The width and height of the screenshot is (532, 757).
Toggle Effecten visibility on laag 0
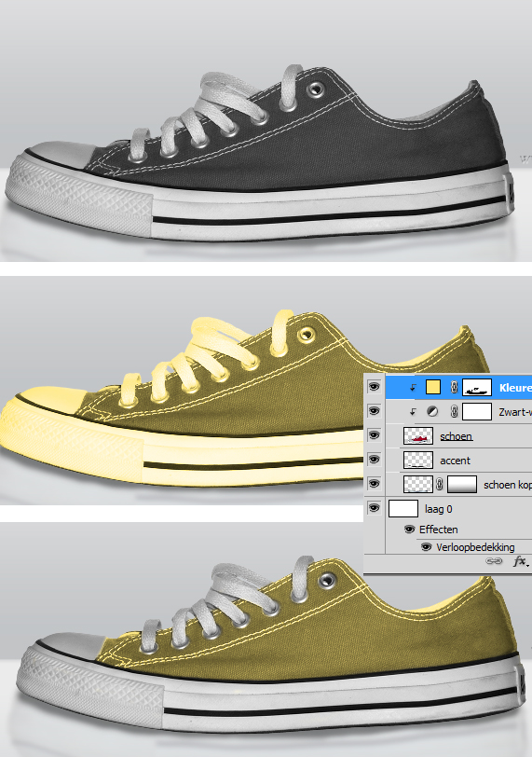coord(410,530)
